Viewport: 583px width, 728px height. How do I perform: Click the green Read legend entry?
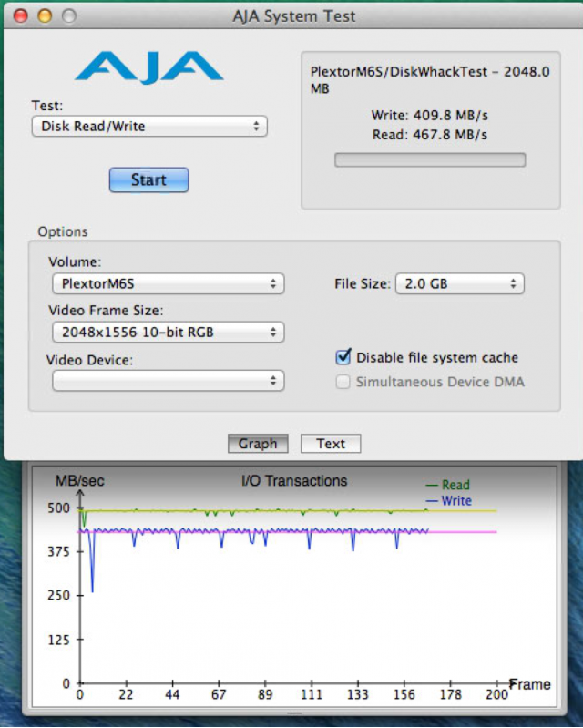(448, 485)
